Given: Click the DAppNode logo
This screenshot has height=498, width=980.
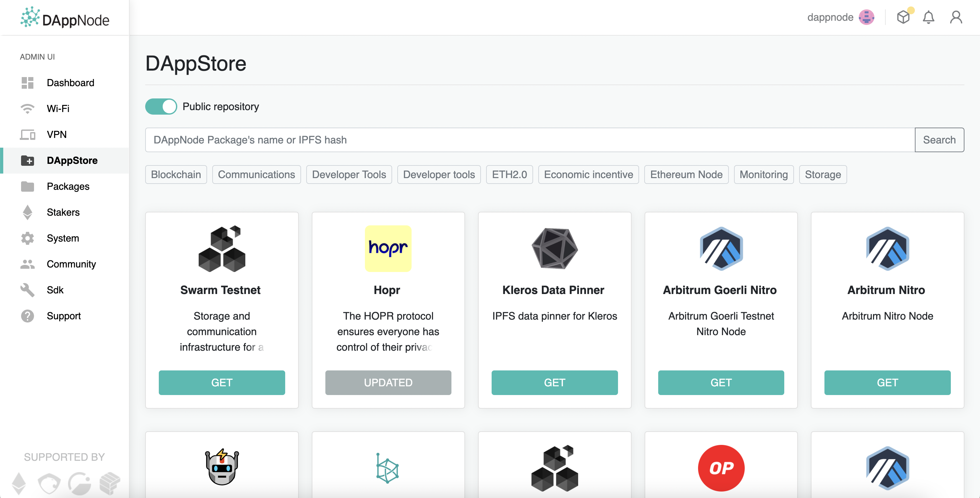Looking at the screenshot, I should 65,18.
